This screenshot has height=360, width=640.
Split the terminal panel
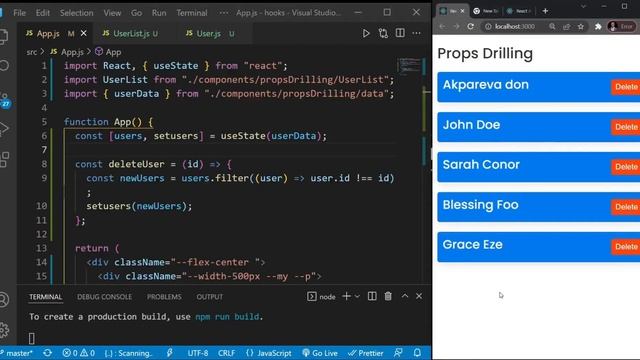click(x=372, y=296)
